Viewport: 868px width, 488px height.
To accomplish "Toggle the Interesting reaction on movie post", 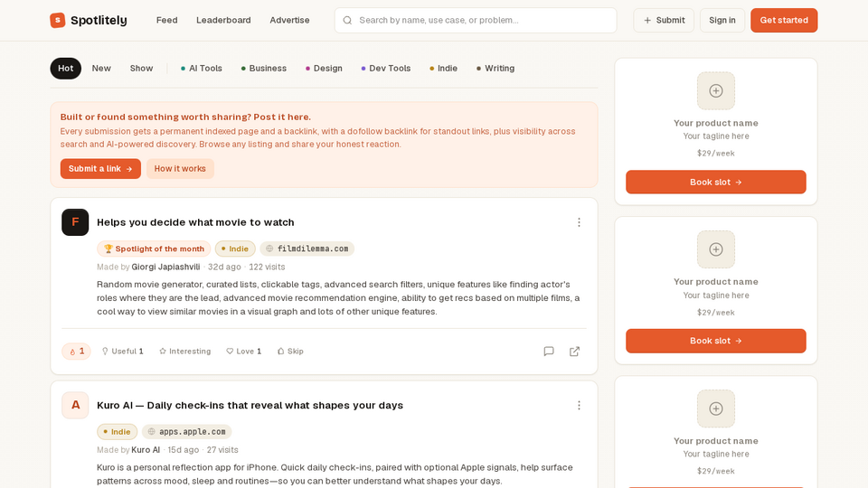I will (x=184, y=352).
